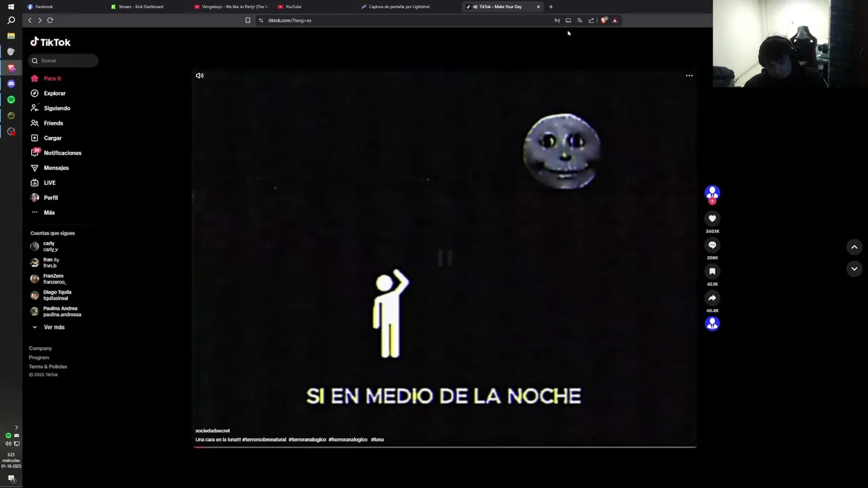Viewport: 868px width, 488px height.
Task: Expand Company footer section
Action: [x=40, y=348]
